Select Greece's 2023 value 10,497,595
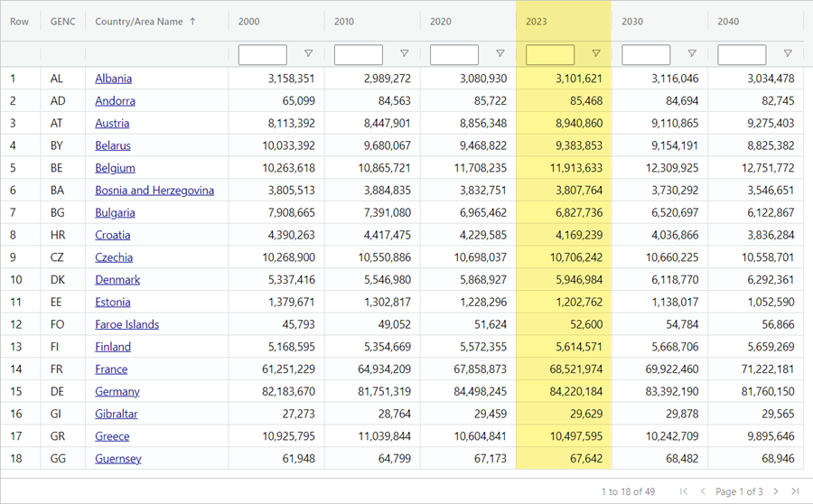Screen dimensions: 813x504 [x=576, y=436]
